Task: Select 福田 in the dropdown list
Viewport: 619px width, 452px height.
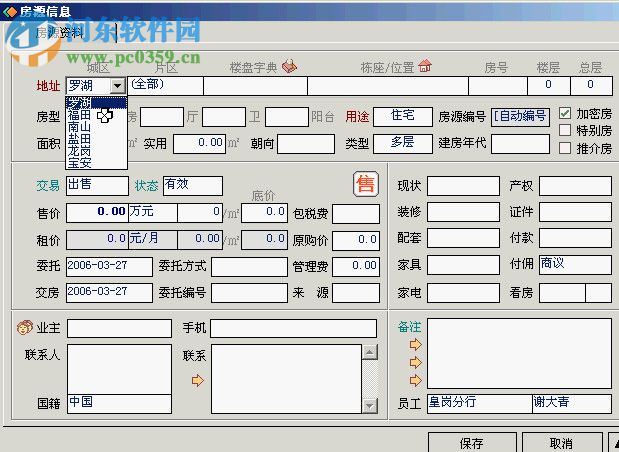Action: pyautogui.click(x=97, y=115)
